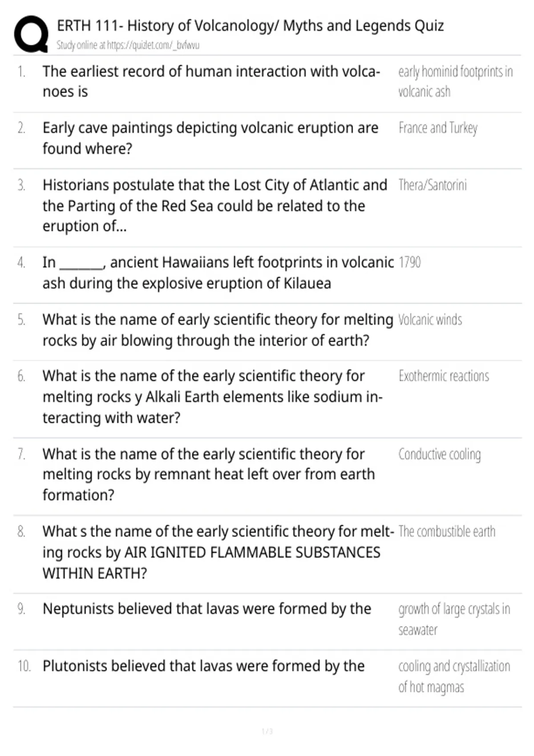This screenshot has width=534, height=756.
Task: Click the quiz title heading
Action: point(251,26)
